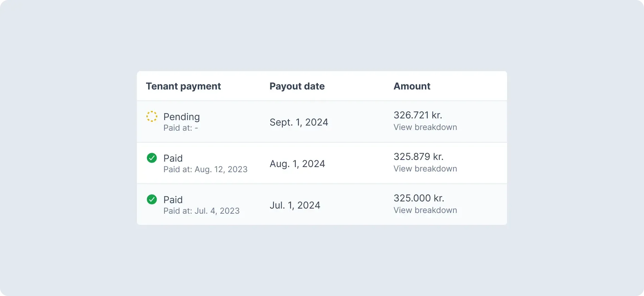The image size is (644, 296).
Task: Click the Paid label in the August row
Action: click(x=173, y=158)
